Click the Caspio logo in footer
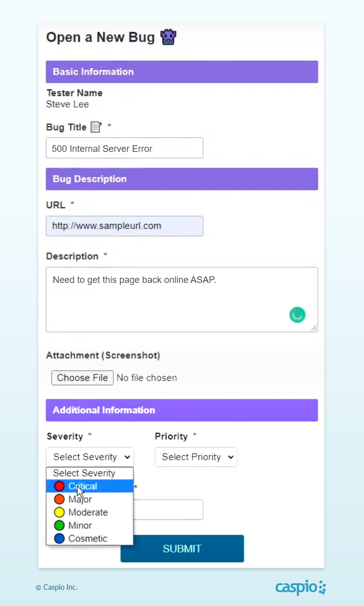Viewport: 364px width, 606px height. point(301,588)
